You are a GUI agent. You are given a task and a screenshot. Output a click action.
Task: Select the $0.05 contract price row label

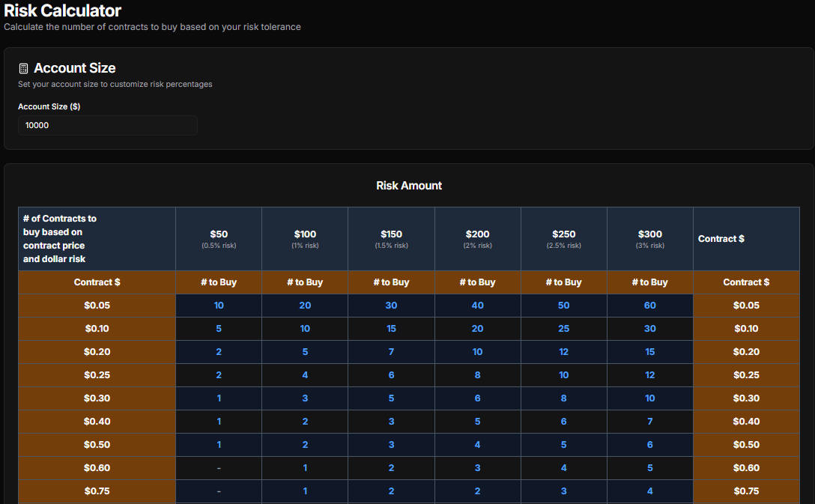click(x=97, y=305)
